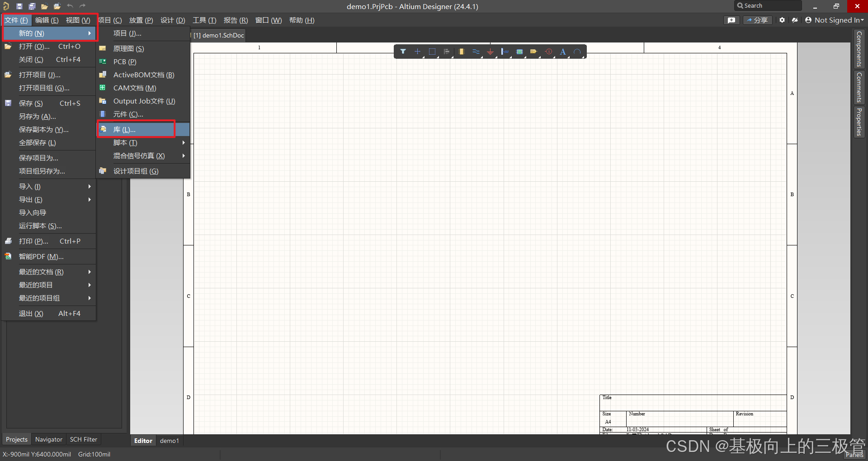Image resolution: width=868 pixels, height=461 pixels.
Task: Open the Properties side panel tab
Action: (x=859, y=122)
